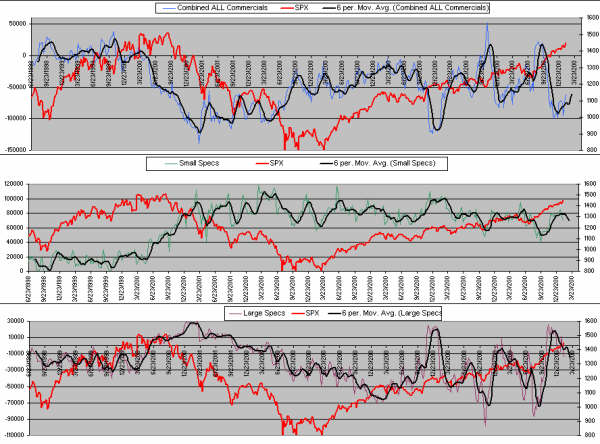
Task: Select '6 per. Mov. Avg. (Combined ALL Commercials)' legend entry
Action: coord(406,8)
